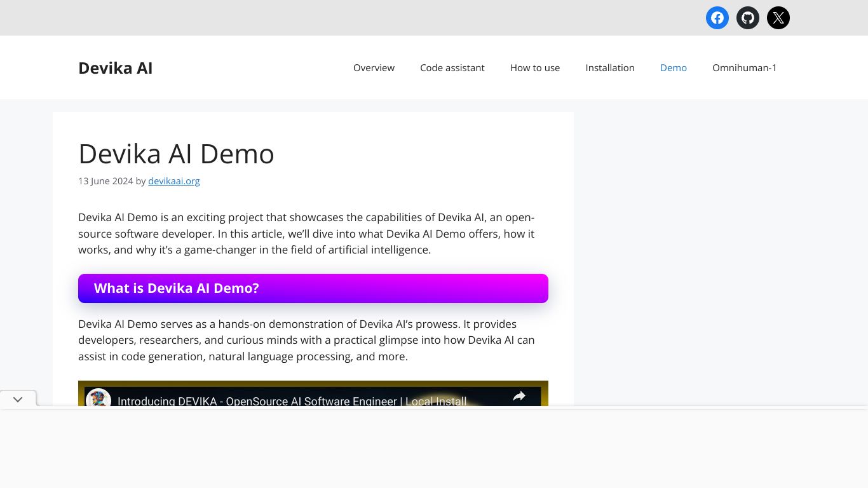Click the 13 June 2024 post date
This screenshot has width=868, height=488.
[x=105, y=181]
